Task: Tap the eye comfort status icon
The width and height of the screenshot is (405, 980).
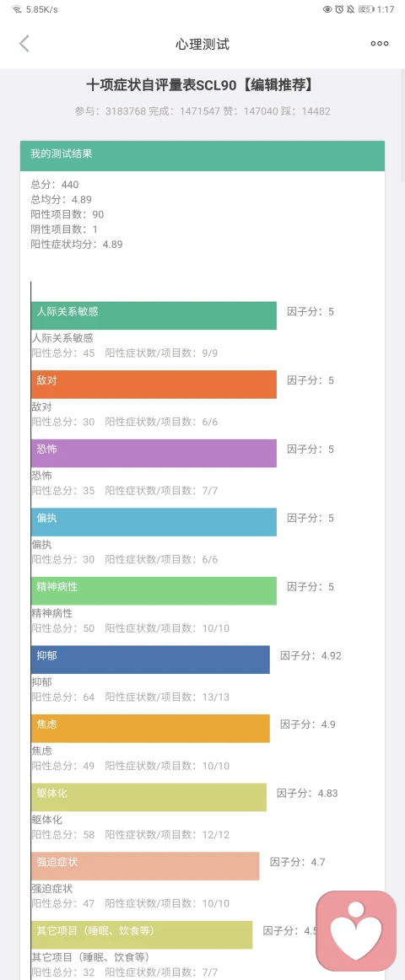Action: [328, 9]
